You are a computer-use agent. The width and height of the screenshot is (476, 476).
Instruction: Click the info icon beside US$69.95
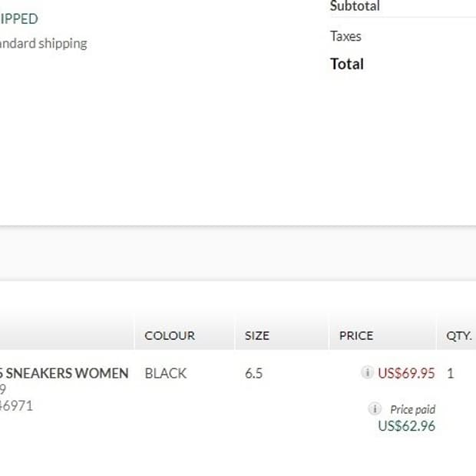[x=367, y=372]
